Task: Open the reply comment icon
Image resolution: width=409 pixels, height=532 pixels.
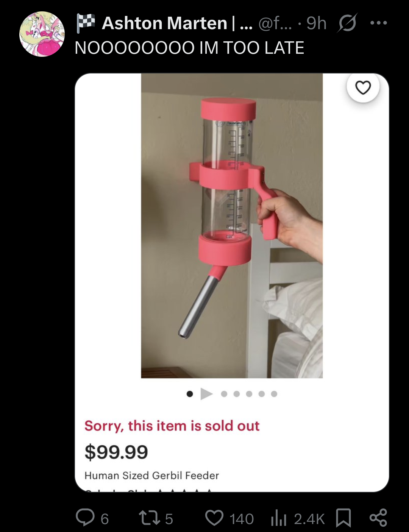Action: coord(85,518)
